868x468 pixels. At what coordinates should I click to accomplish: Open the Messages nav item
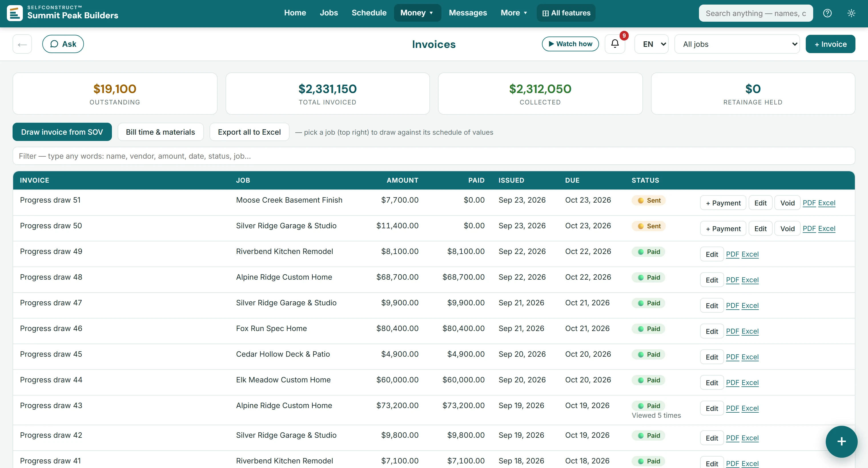468,13
